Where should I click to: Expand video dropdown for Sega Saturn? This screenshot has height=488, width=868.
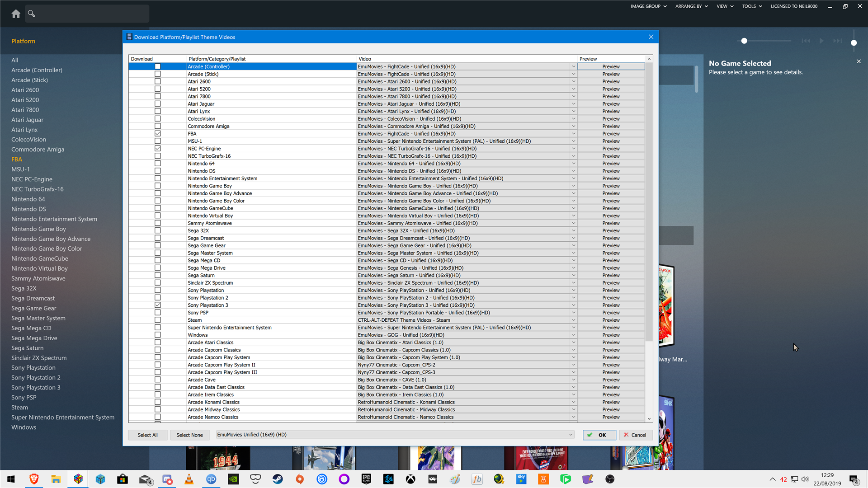[573, 275]
